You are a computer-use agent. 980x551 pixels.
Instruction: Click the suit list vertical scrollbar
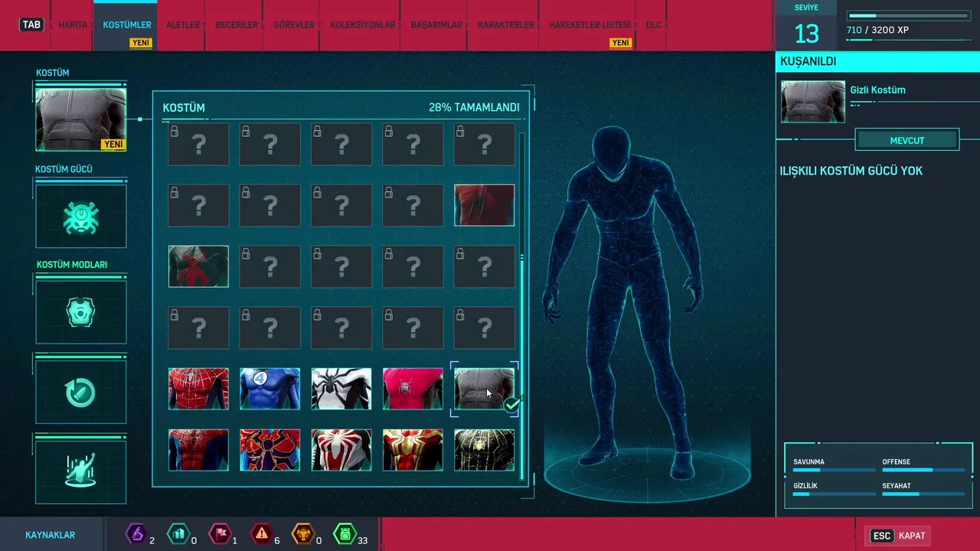click(x=522, y=306)
